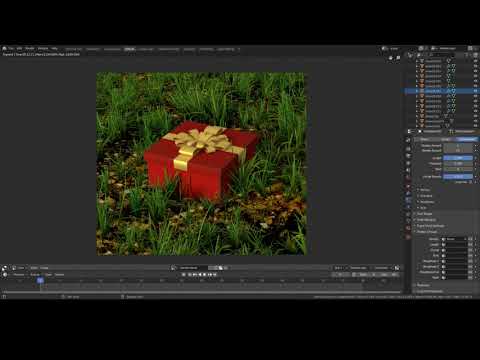Expand the highlighted outliner row

click(417, 91)
